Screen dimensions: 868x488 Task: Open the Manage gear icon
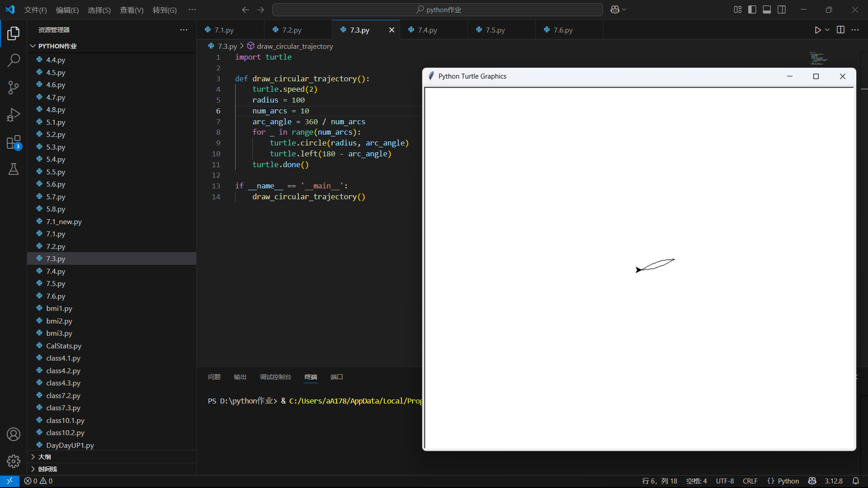click(x=14, y=461)
